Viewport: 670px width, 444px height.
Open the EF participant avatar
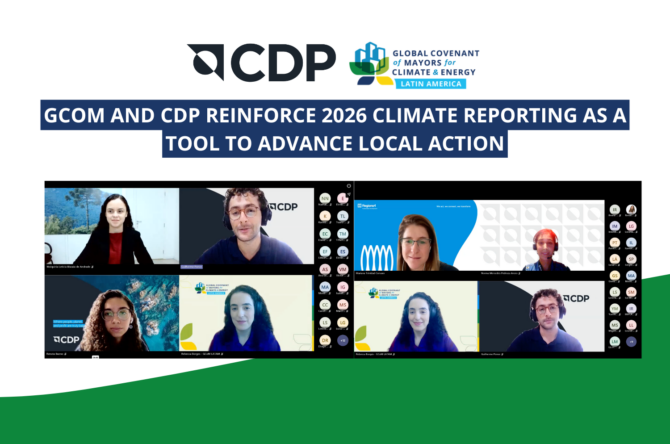325,251
